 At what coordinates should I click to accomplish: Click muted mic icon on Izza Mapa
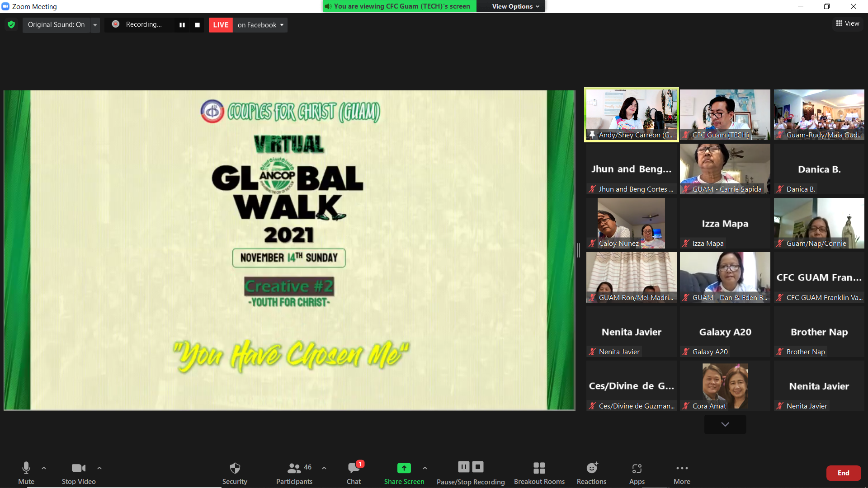pyautogui.click(x=686, y=243)
